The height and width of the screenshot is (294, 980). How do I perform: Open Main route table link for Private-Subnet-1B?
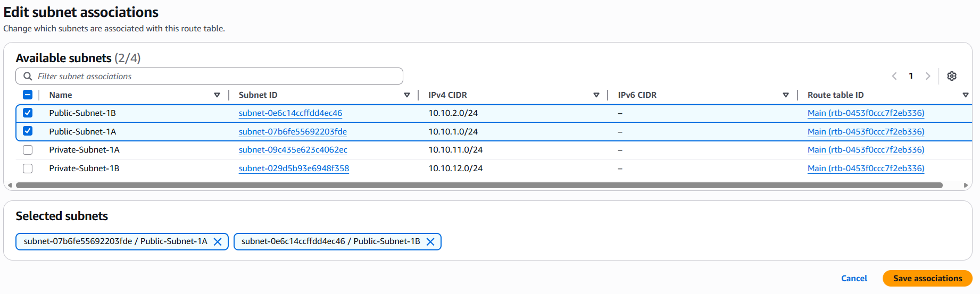tap(866, 169)
